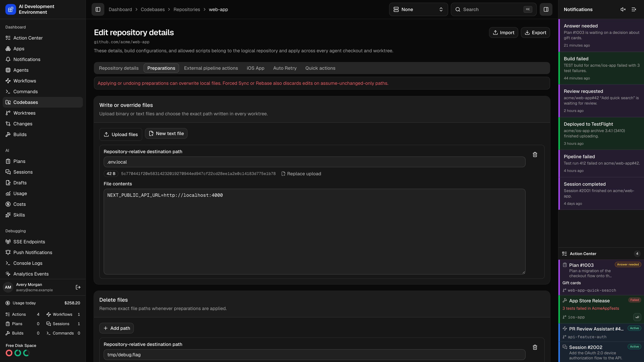Click the Export button
This screenshot has height=362, width=644.
535,33
